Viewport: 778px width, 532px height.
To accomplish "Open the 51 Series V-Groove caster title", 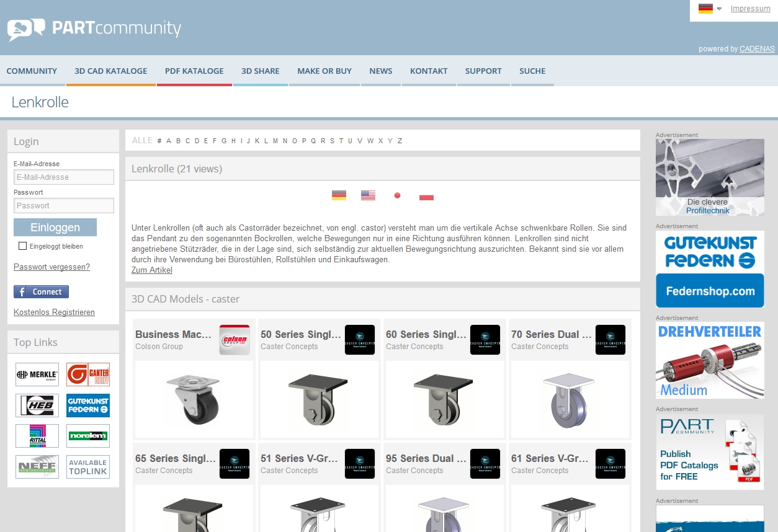I will 300,459.
